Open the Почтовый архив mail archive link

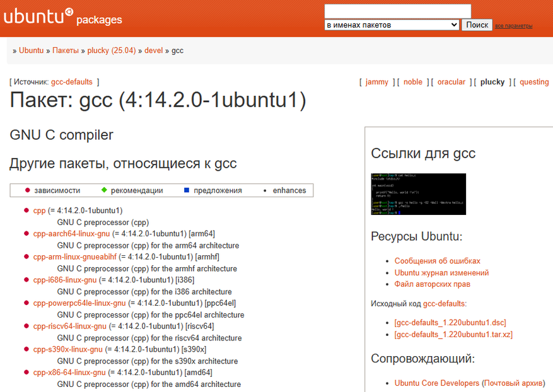pos(513,383)
